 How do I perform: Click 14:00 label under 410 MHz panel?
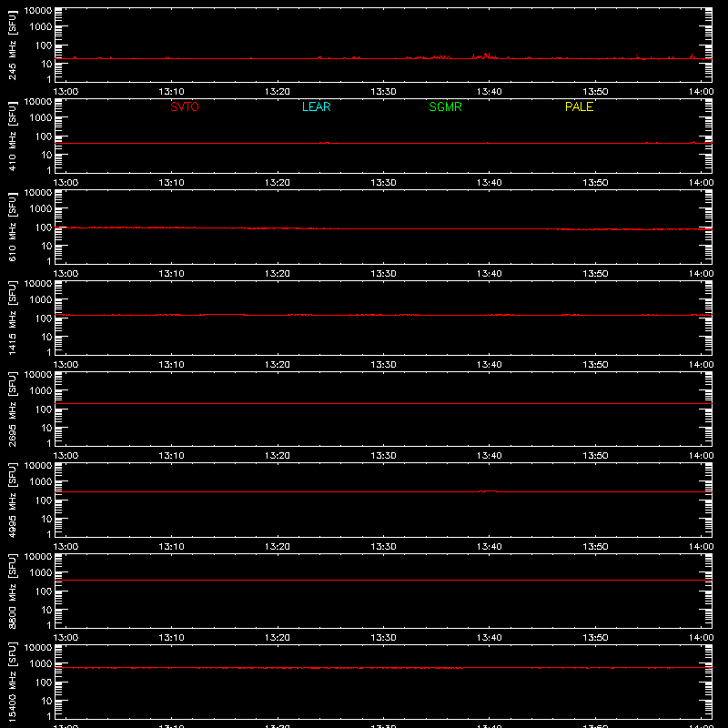701,183
